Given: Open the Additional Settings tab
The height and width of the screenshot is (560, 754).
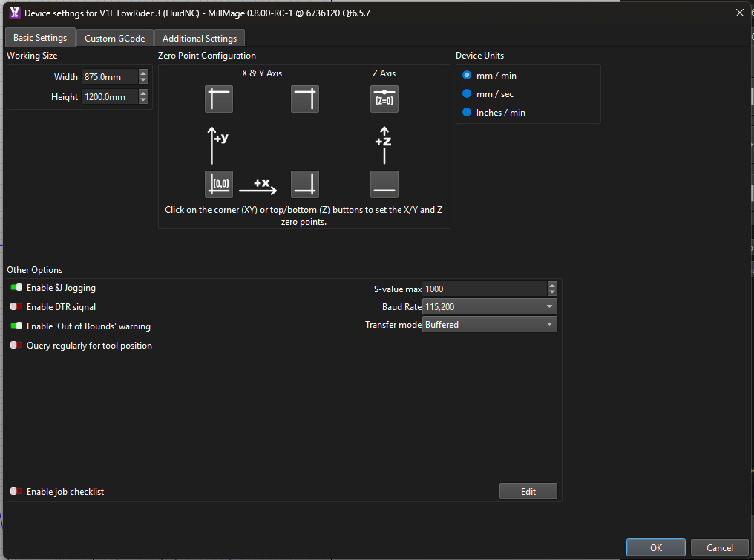Looking at the screenshot, I should point(200,39).
